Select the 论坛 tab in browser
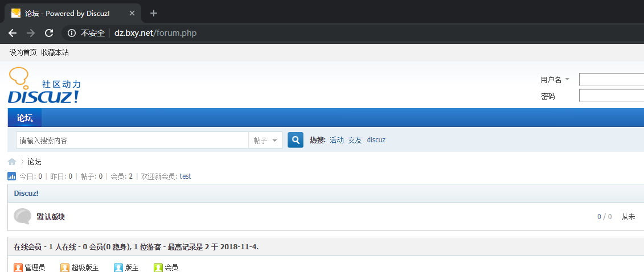The height and width of the screenshot is (272, 644). click(74, 13)
